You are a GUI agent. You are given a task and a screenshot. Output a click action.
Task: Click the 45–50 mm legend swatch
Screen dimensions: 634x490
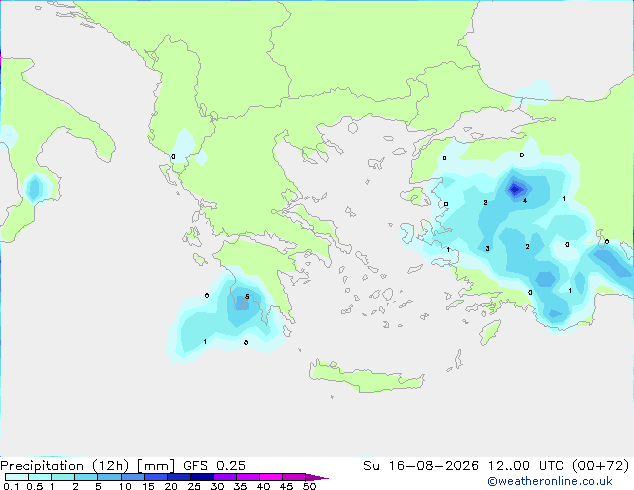[x=294, y=477]
